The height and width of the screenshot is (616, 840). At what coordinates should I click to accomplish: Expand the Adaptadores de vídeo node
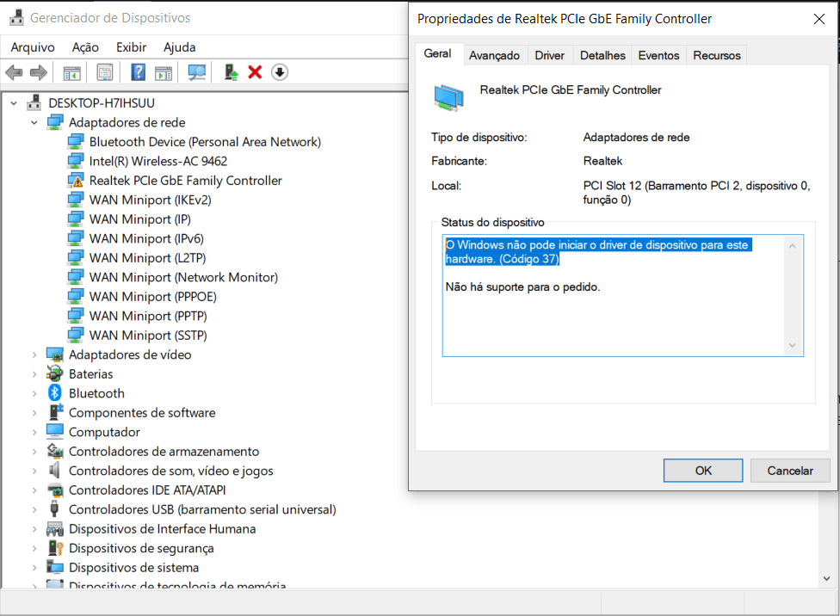34,354
